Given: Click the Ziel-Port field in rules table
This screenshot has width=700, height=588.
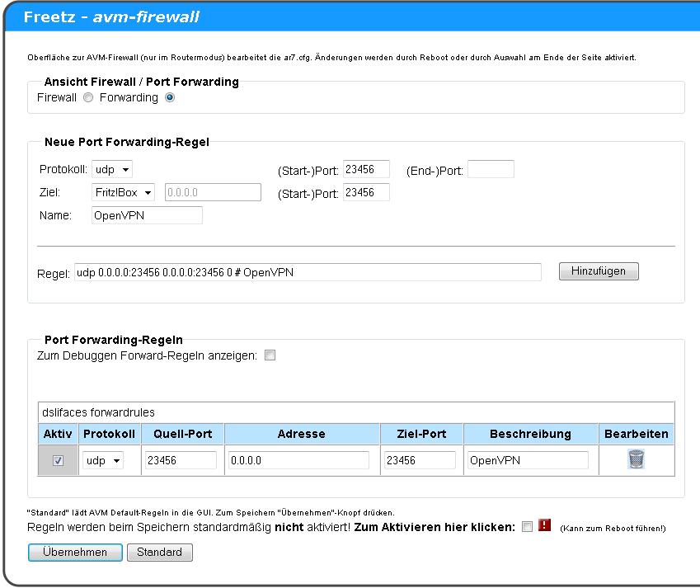Looking at the screenshot, I should (x=420, y=461).
